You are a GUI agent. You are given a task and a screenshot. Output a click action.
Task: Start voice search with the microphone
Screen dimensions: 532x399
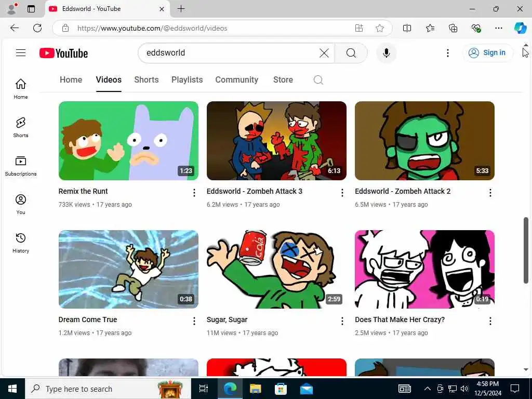[x=386, y=53]
